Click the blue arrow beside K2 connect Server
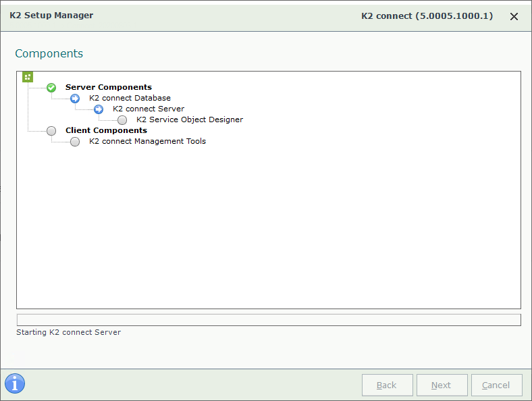532x401 pixels. click(99, 109)
